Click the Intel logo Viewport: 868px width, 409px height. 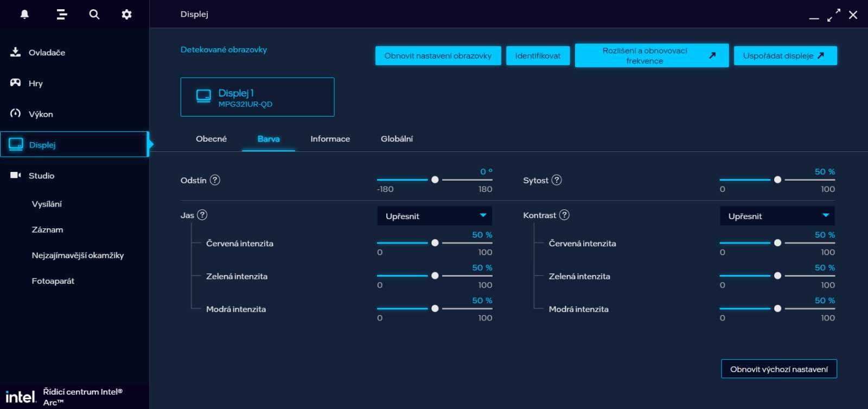21,397
